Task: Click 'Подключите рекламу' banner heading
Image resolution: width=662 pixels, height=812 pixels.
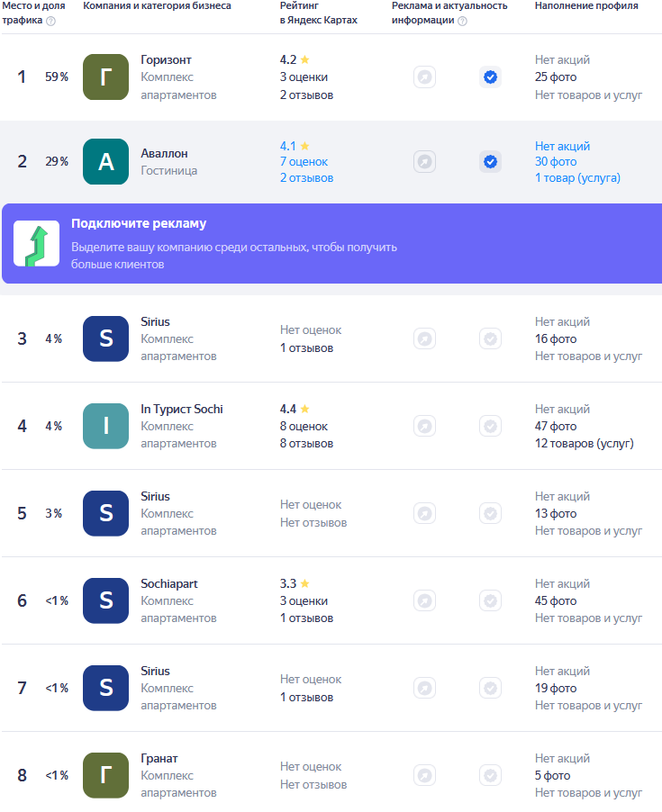Action: [139, 224]
